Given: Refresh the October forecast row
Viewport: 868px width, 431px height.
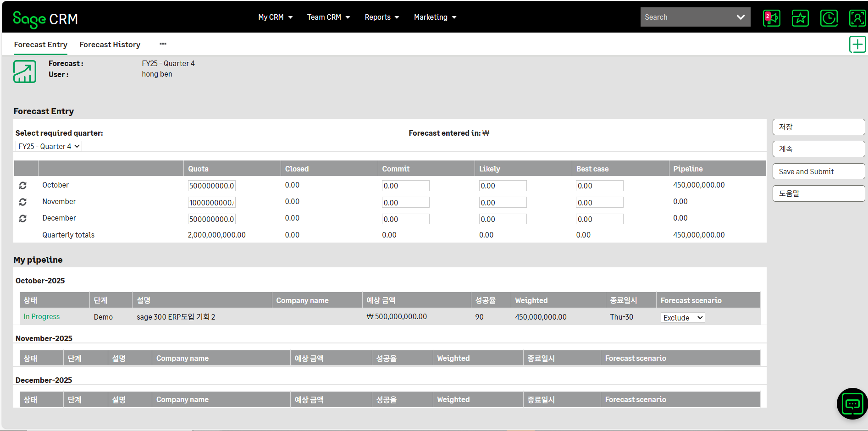Looking at the screenshot, I should [x=23, y=185].
